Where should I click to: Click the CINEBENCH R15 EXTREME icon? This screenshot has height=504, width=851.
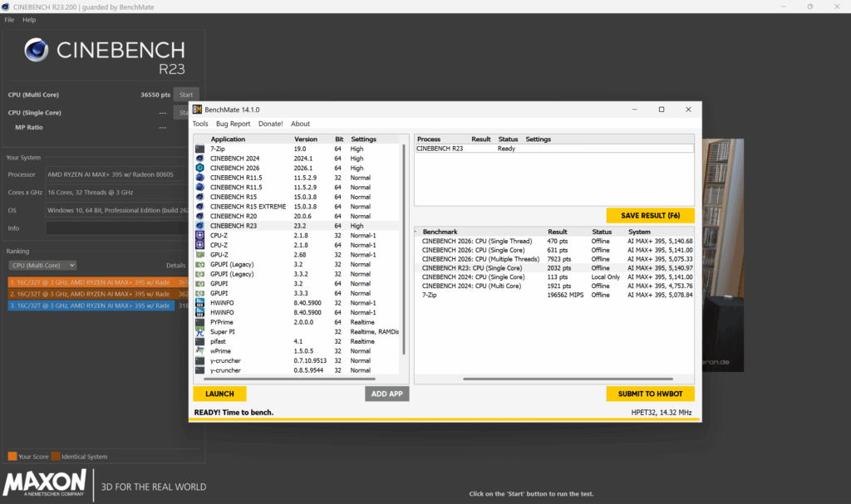(x=199, y=207)
